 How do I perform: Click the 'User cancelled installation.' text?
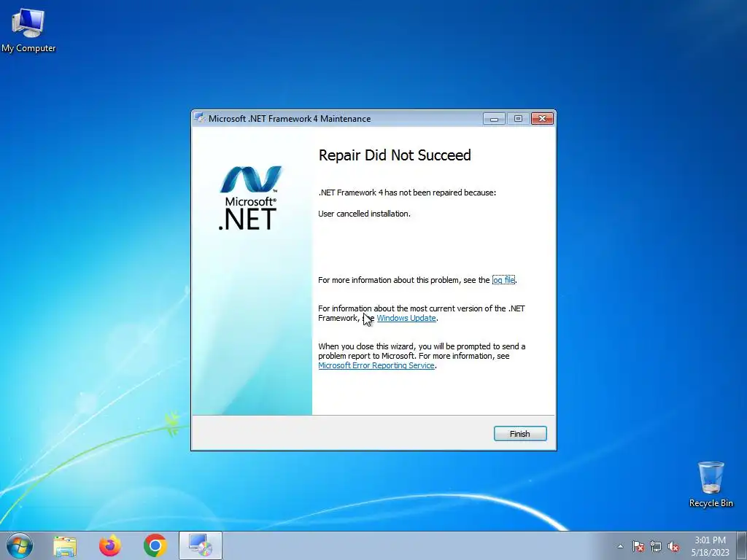364,214
